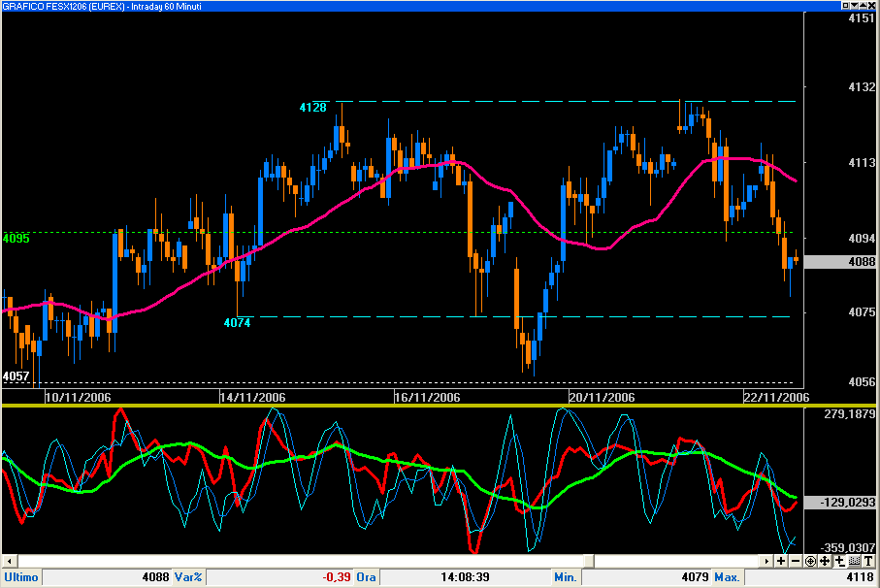Viewport: 880px width, 588px height.
Task: Click the current price 4088 marker
Action: tap(840, 262)
